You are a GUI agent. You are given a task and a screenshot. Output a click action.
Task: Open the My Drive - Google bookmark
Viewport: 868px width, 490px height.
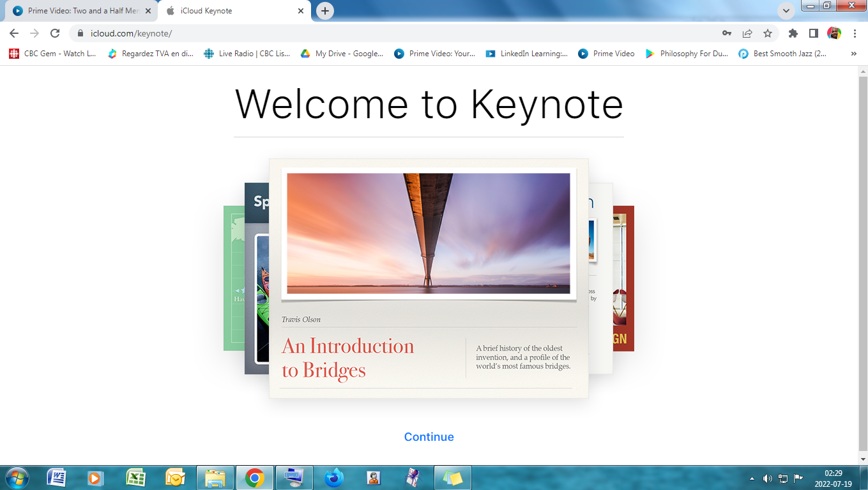[342, 54]
